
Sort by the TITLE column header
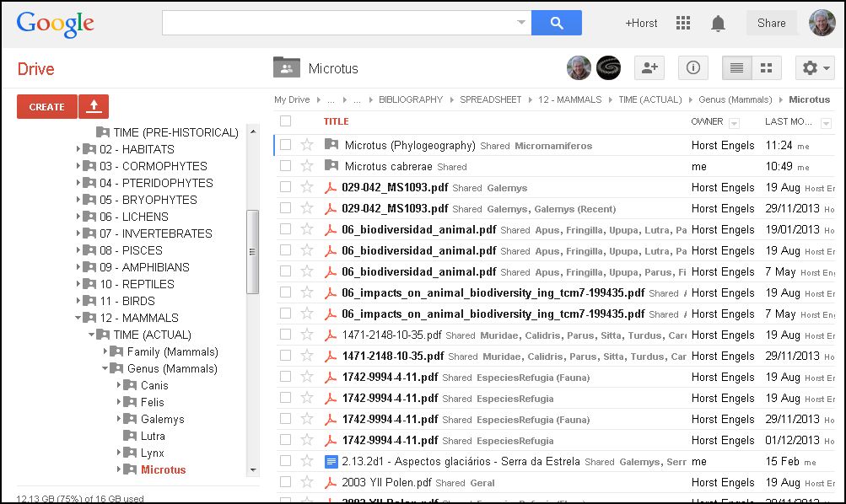[337, 121]
